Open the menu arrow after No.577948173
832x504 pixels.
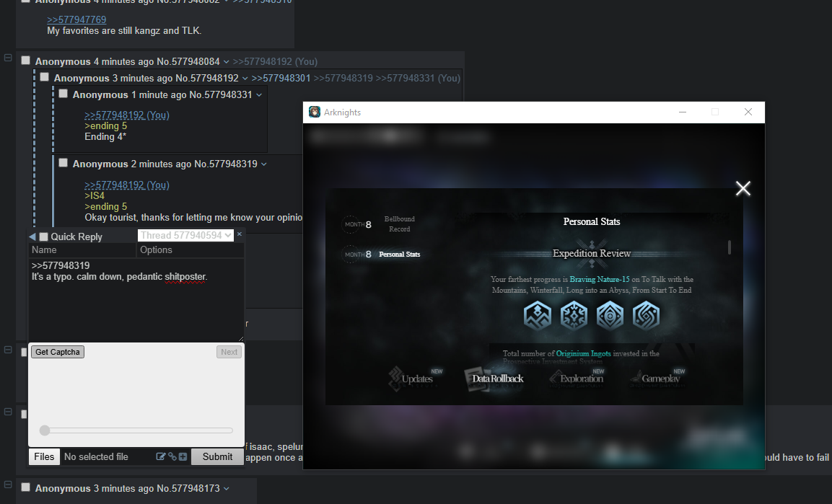[x=227, y=489]
